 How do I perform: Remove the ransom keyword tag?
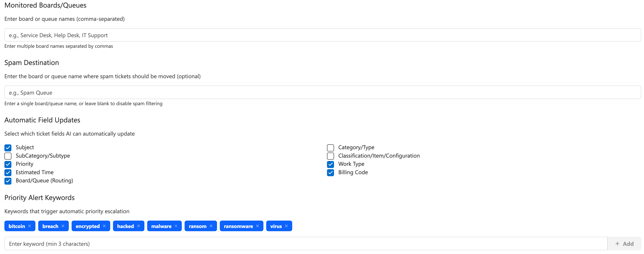coord(211,226)
